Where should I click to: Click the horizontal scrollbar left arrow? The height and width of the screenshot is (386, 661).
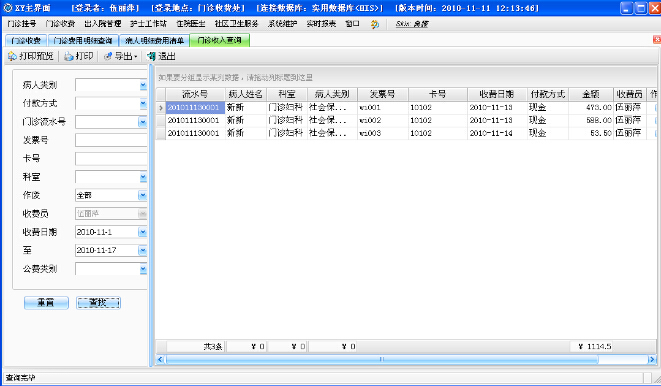[x=160, y=359]
